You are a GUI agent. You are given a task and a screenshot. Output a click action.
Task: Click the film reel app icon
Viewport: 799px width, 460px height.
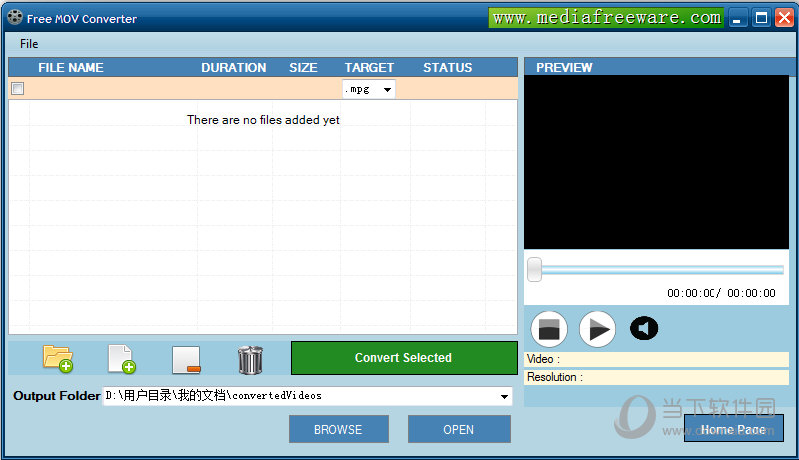coord(15,17)
